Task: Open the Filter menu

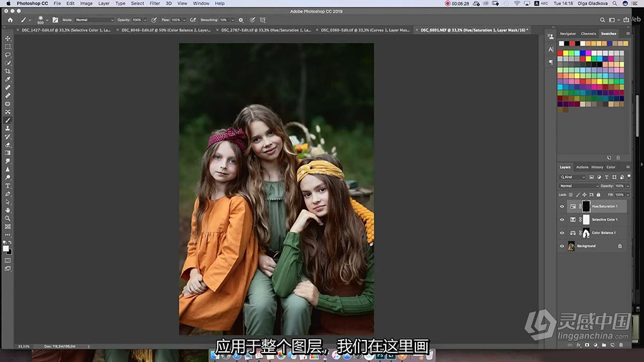Action: tap(155, 3)
